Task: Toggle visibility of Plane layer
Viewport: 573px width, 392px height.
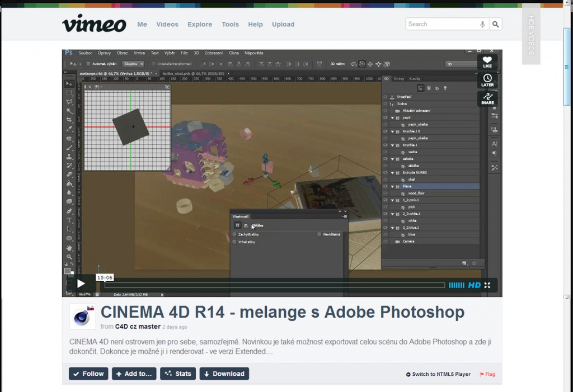Action: 385,186
